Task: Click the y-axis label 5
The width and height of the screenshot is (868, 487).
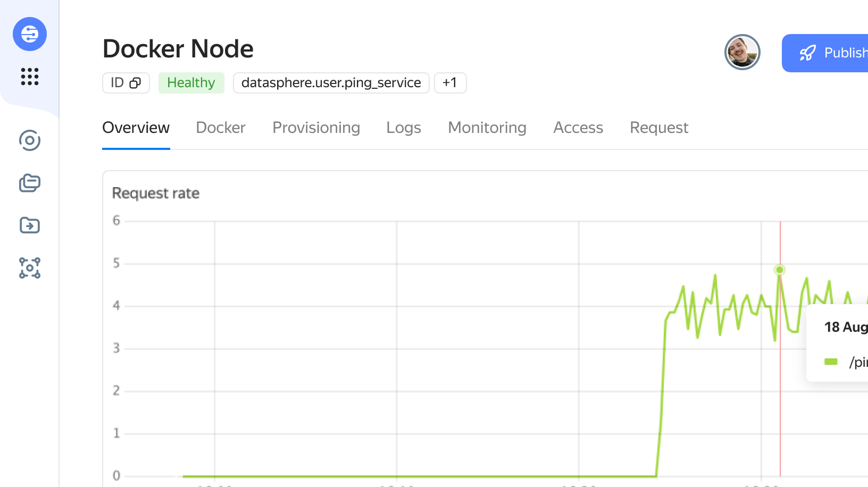Action: coord(116,263)
